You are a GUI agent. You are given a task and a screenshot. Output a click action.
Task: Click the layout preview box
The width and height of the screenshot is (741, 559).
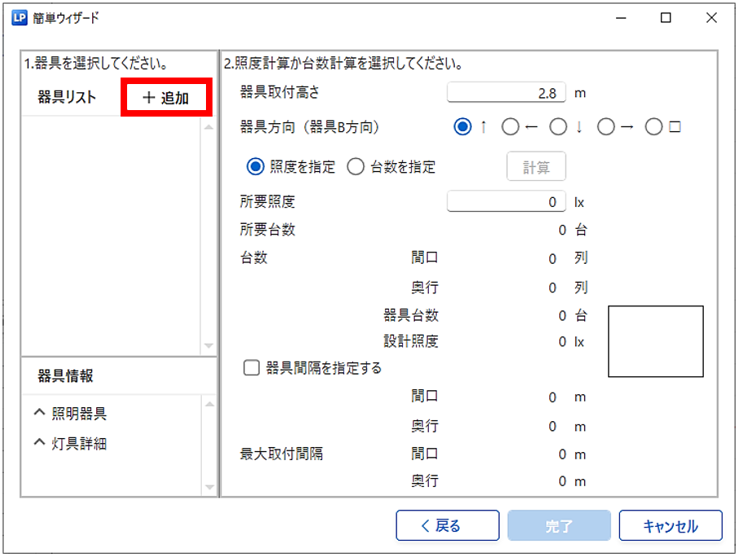tap(655, 341)
